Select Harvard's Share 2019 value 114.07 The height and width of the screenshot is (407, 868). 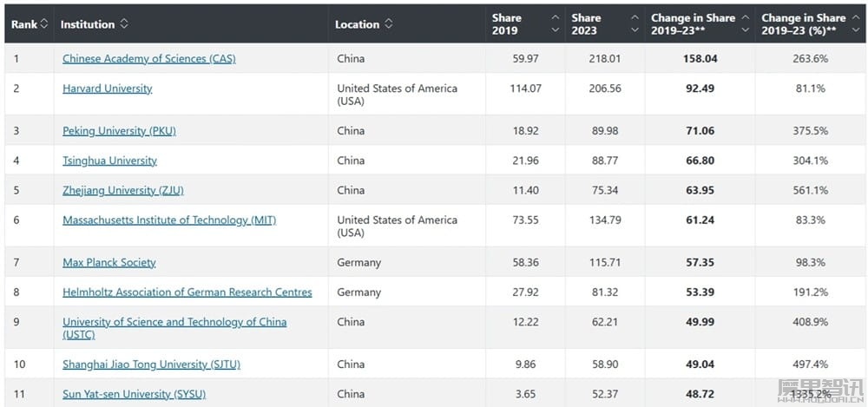point(525,89)
